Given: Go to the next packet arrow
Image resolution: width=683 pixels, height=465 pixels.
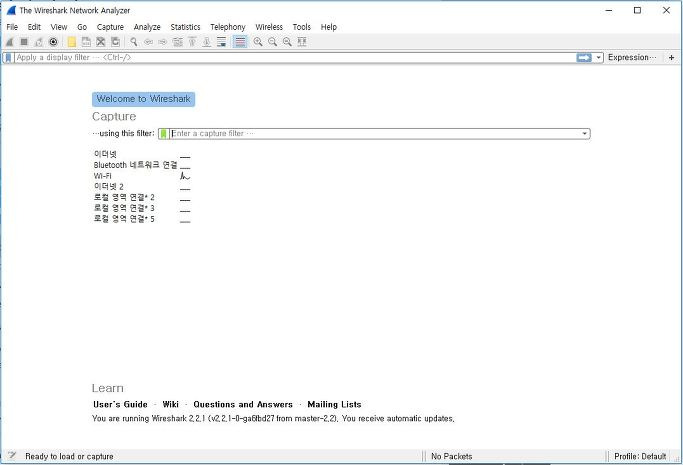Looking at the screenshot, I should (162, 42).
